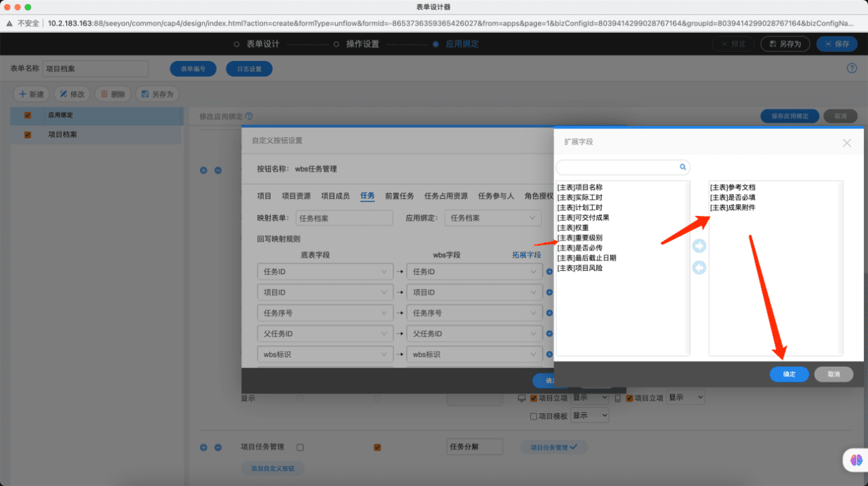Click 取消 in the 扩展字段 dialog

(834, 374)
